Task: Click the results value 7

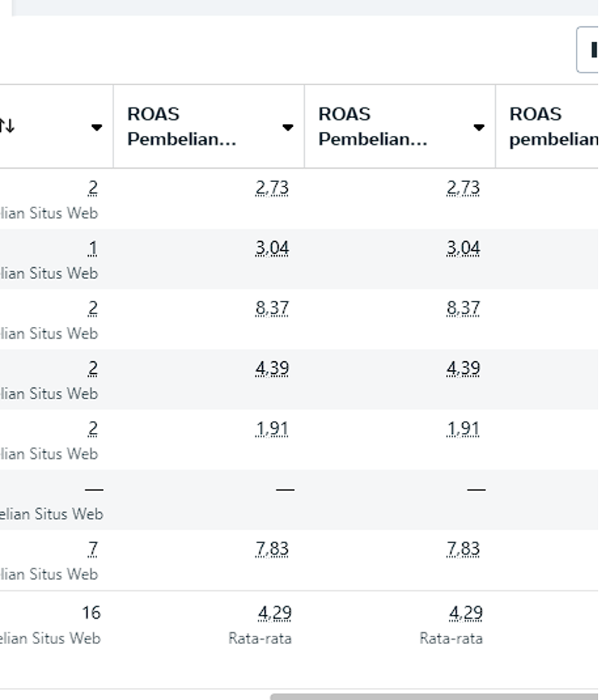Action: click(93, 549)
